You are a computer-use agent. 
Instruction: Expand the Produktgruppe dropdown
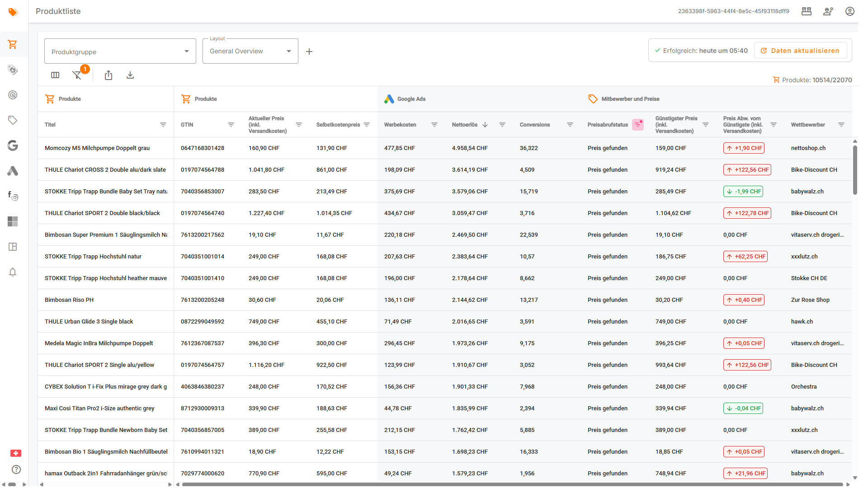coord(120,51)
